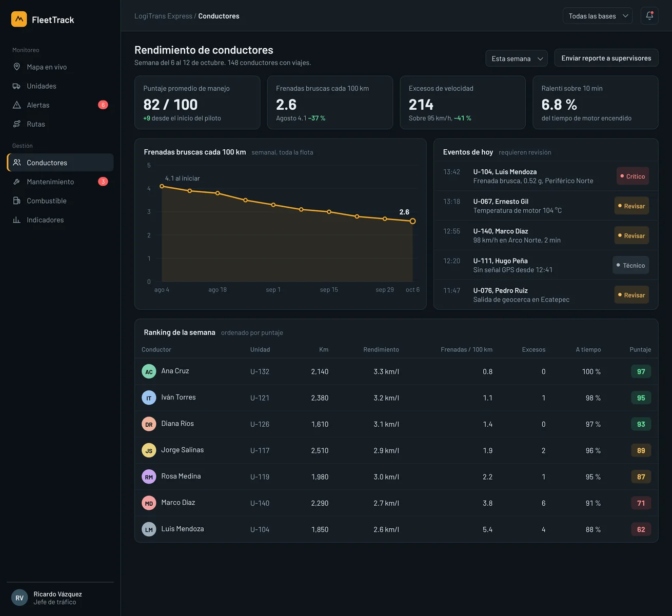Click the FleetTrack logo icon
This screenshot has height=616, width=672.
(x=19, y=19)
